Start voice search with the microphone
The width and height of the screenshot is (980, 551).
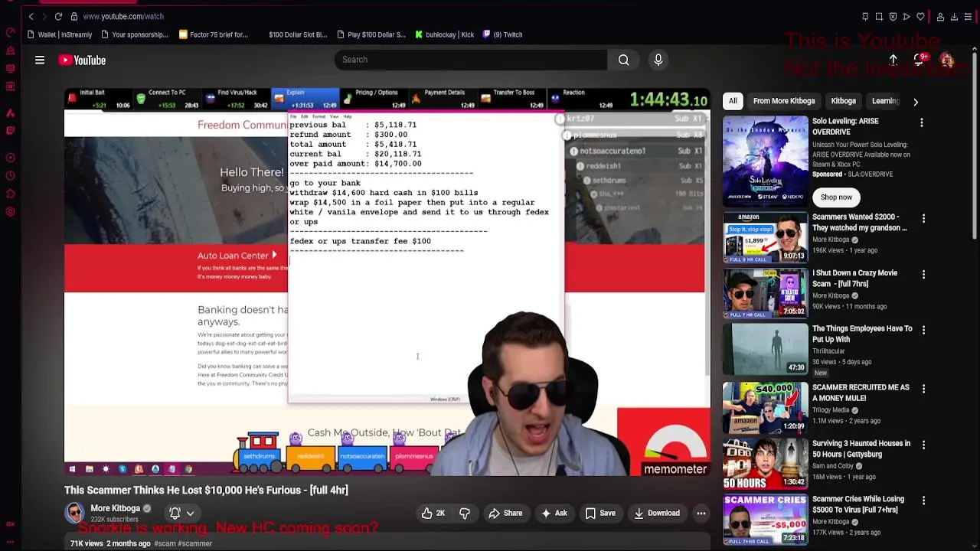click(658, 60)
